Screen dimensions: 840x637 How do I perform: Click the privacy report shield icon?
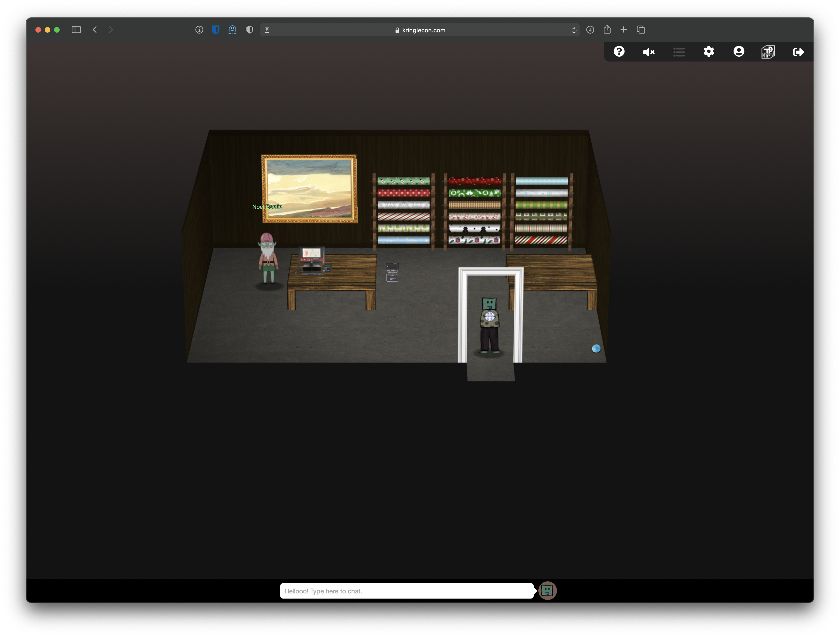tap(249, 30)
